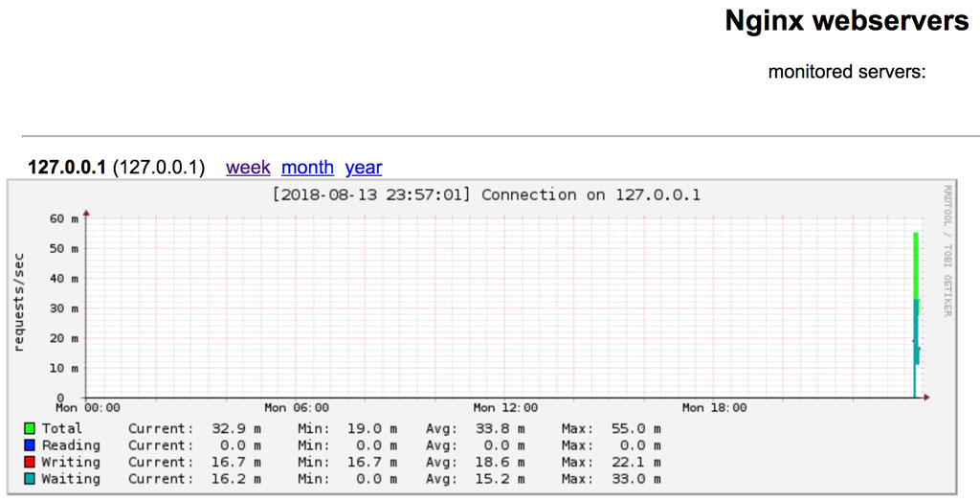The image size is (980, 501).
Task: Click the requests/sec axis label
Action: point(18,302)
